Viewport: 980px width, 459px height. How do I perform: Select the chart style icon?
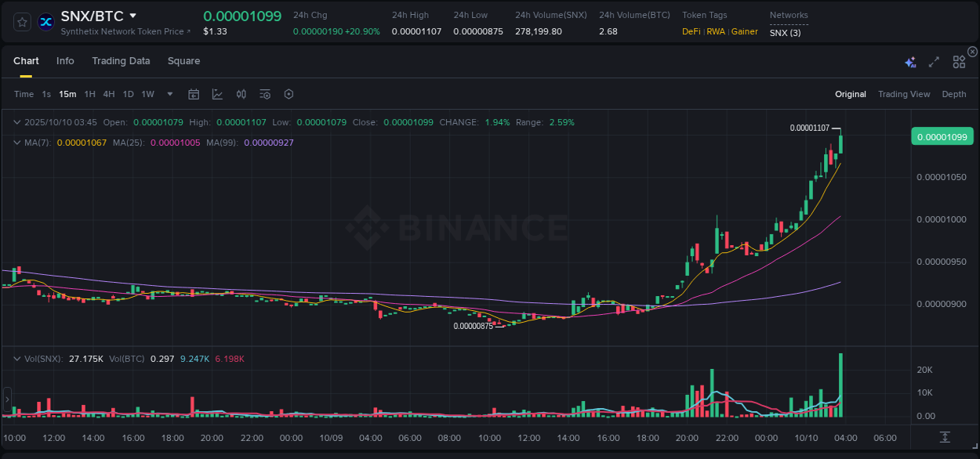pyautogui.click(x=216, y=94)
